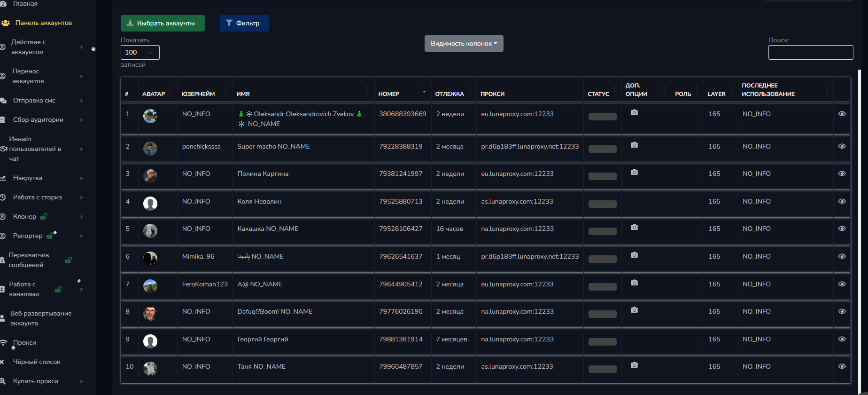Image resolution: width=868 pixels, height=395 pixels.
Task: Click camera icon in row 1 Zvekov
Action: (x=634, y=112)
